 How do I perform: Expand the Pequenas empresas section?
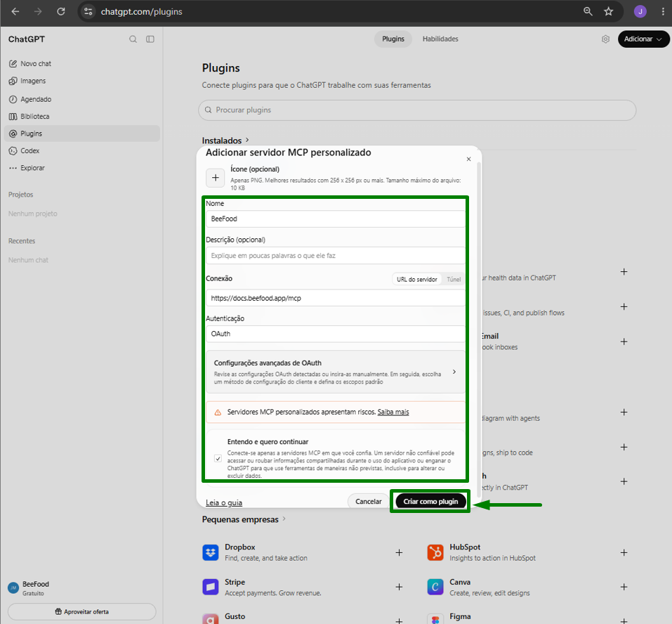[244, 519]
